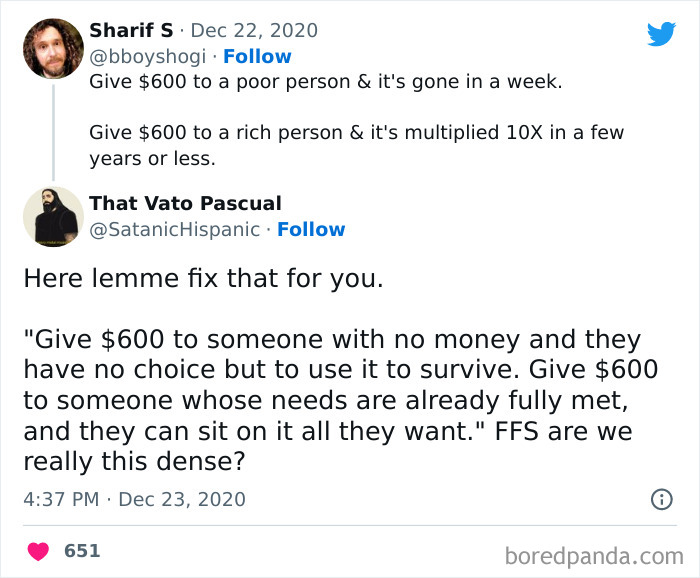
Task: Like the tweet with the heart icon
Action: point(40,550)
